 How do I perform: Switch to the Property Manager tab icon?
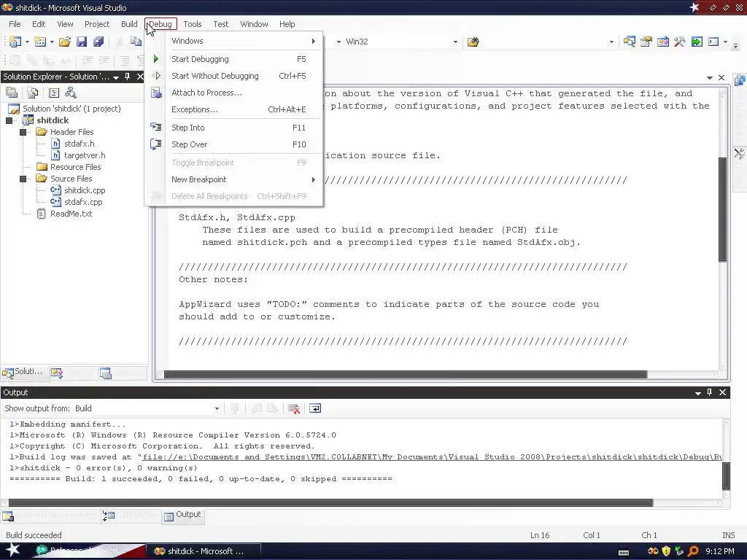(x=106, y=373)
